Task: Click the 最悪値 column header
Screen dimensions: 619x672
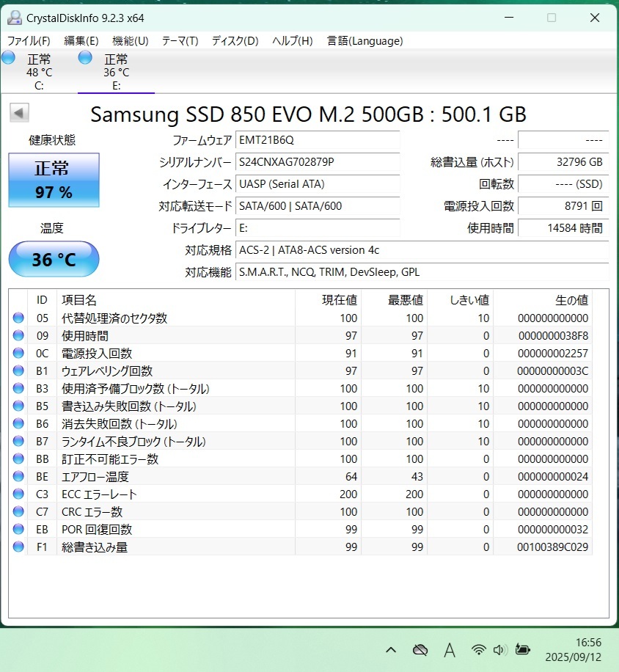Action: coord(394,299)
